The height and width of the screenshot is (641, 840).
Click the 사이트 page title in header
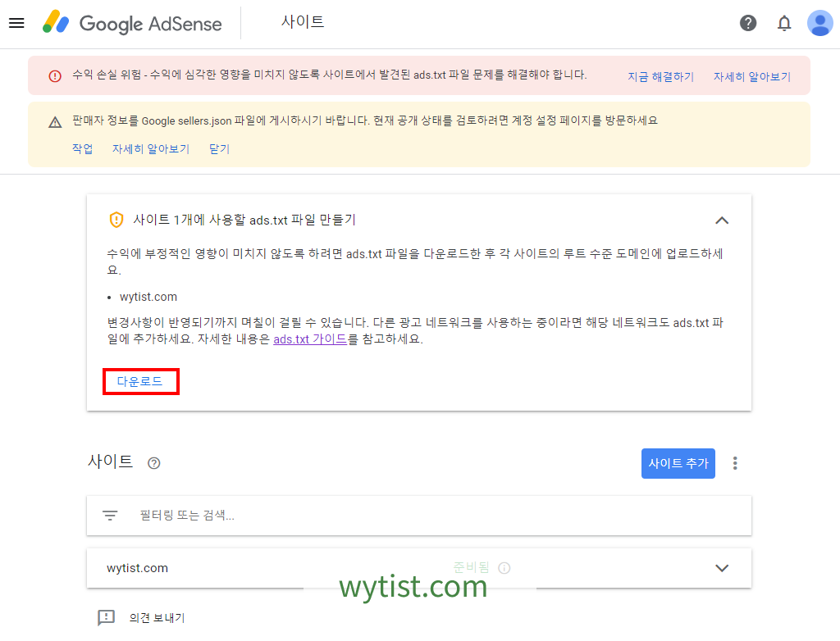pos(303,22)
